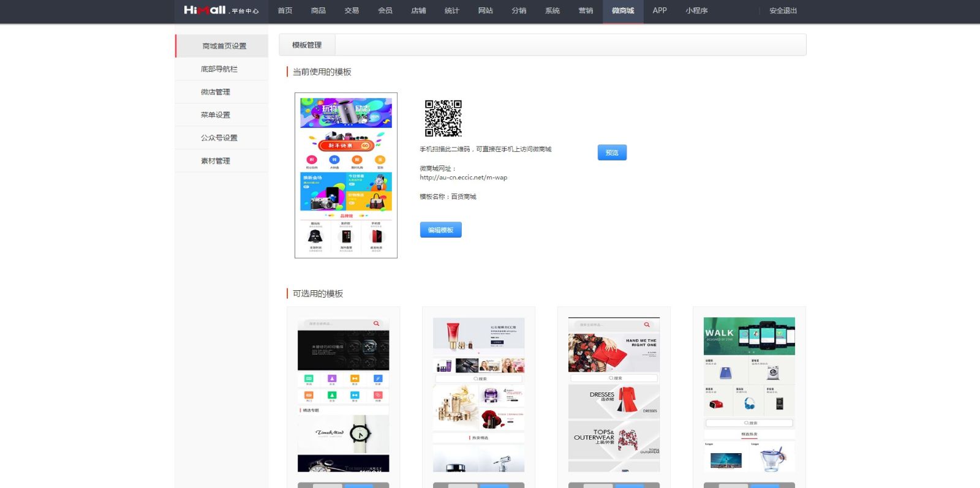Switch to the 小程序 section

[696, 10]
